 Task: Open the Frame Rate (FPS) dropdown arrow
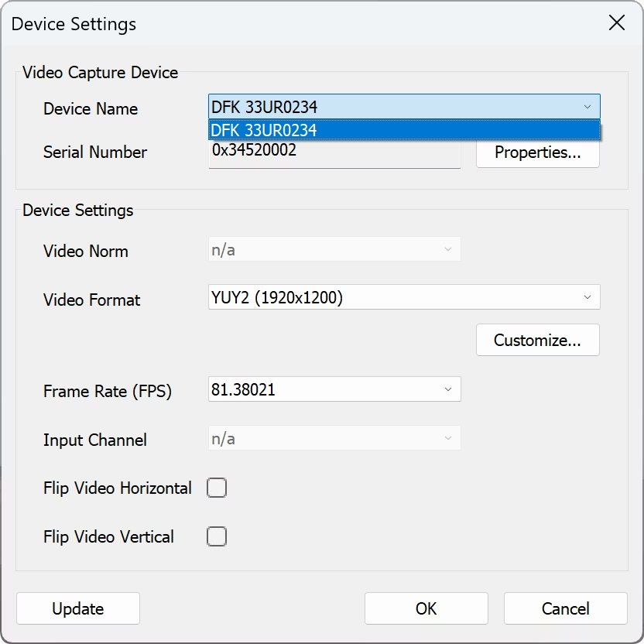(x=448, y=389)
